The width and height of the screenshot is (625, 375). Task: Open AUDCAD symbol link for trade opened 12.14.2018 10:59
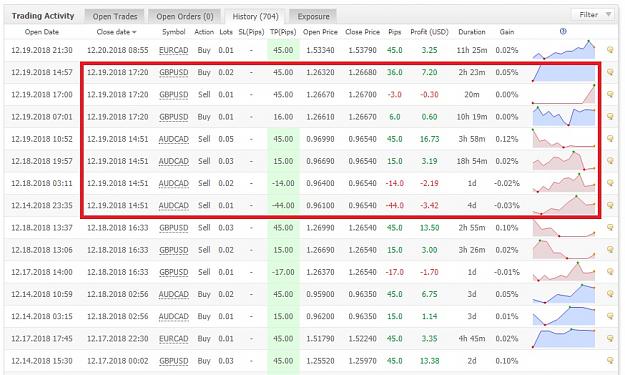pyautogui.click(x=173, y=294)
